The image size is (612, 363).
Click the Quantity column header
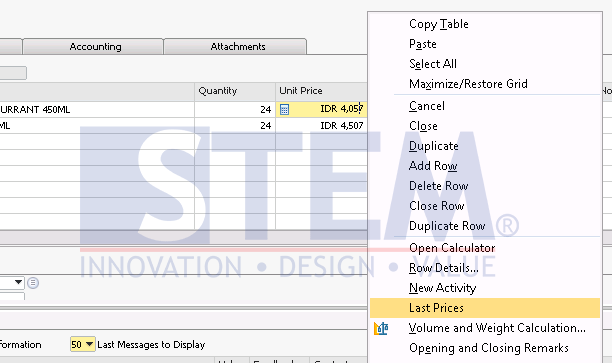coord(235,91)
